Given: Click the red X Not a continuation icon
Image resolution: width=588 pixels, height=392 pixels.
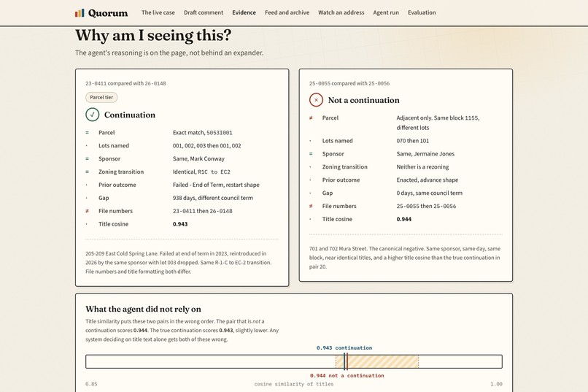Looking at the screenshot, I should coord(316,100).
